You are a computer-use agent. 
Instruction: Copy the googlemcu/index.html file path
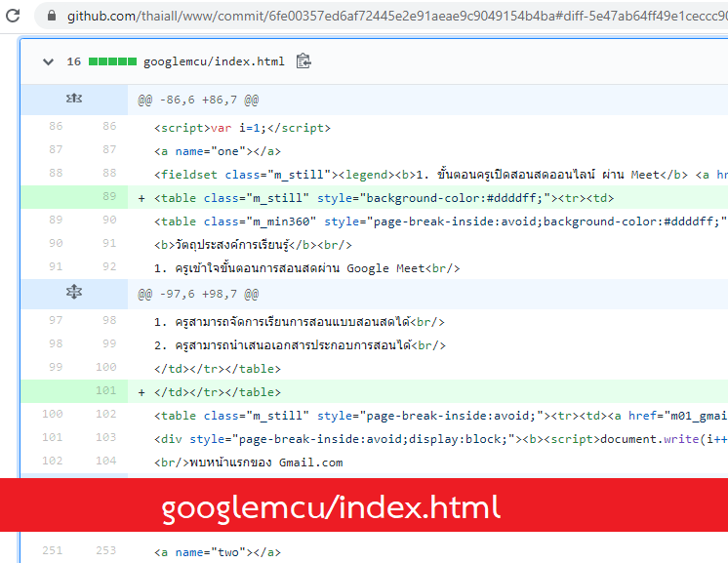(303, 61)
